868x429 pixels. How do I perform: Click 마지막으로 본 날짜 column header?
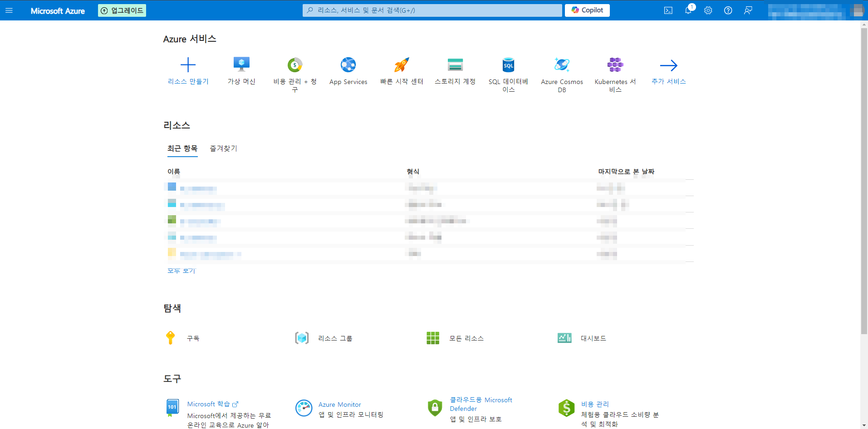[626, 171]
